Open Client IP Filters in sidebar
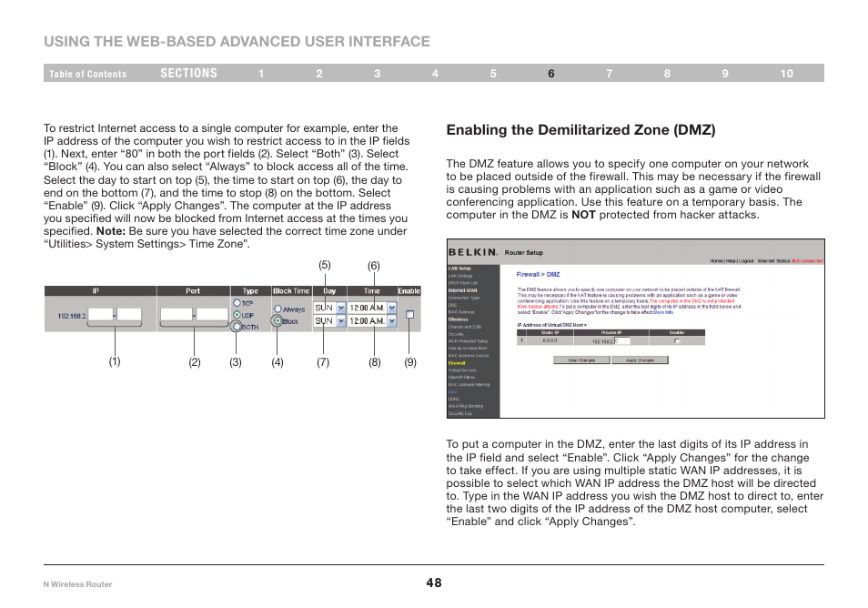Viewport: 868px width, 608px height. 461,378
